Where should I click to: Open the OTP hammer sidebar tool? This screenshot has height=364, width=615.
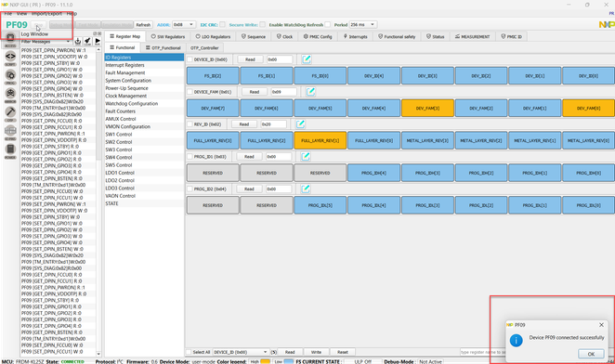(x=10, y=113)
